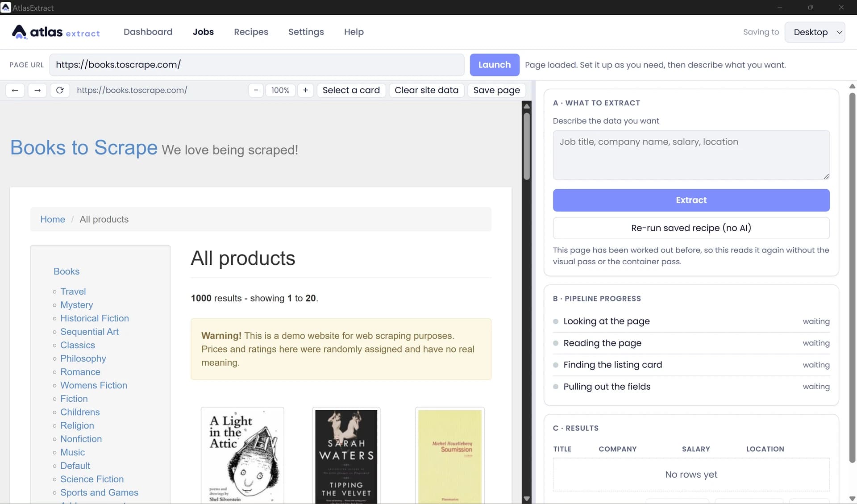Screen dimensions: 857x504
Task: Click the TITLE column header
Action: tap(562, 449)
